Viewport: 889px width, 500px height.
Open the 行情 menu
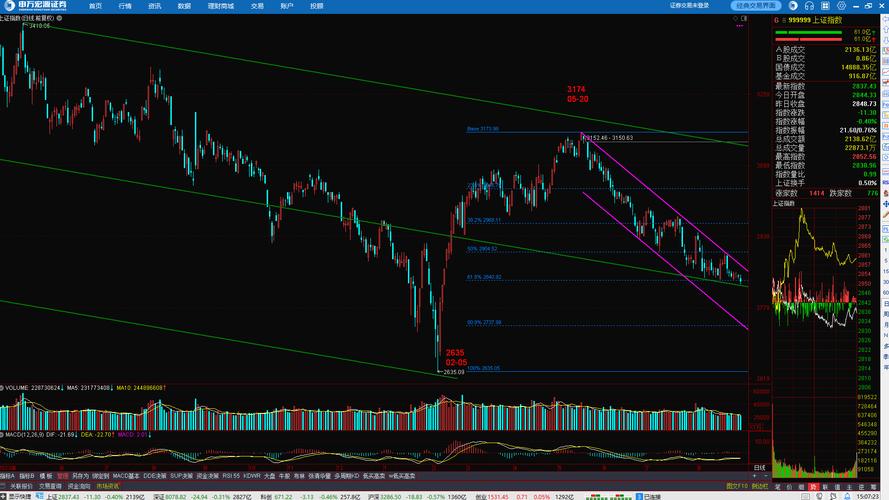click(x=125, y=6)
